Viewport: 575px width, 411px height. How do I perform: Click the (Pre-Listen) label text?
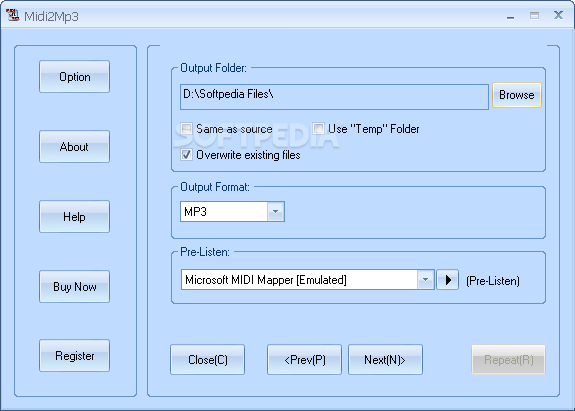coord(493,281)
